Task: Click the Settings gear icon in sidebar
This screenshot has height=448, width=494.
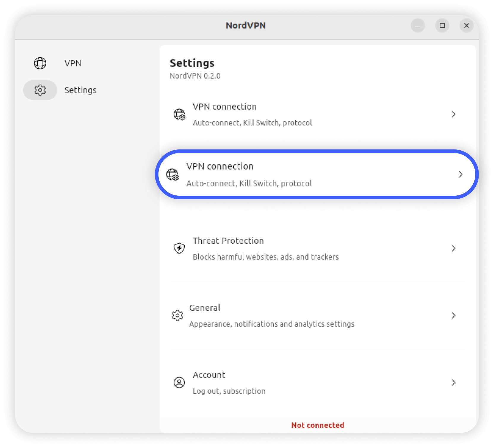Action: (40, 90)
